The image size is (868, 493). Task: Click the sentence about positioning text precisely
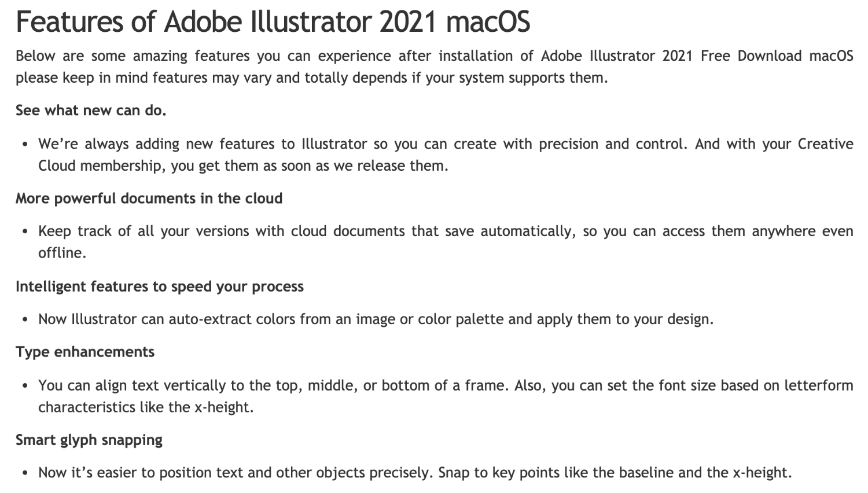point(414,473)
